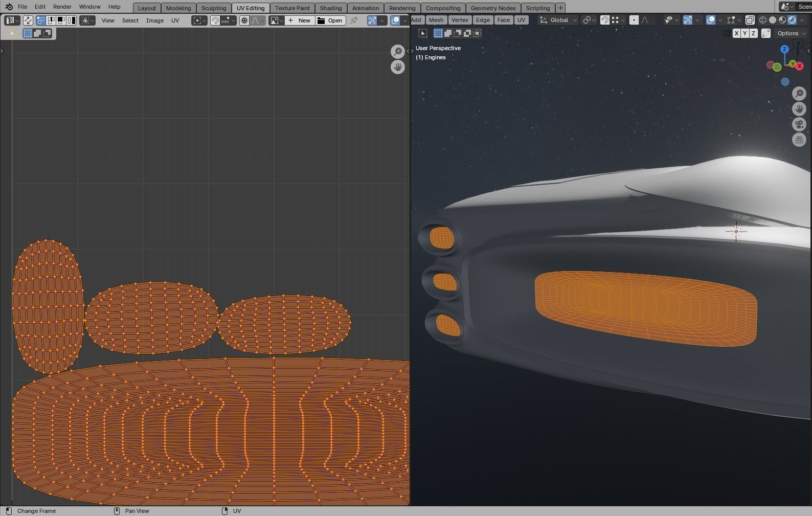Image resolution: width=812 pixels, height=516 pixels.
Task: Select UV face selection mode
Action: pyautogui.click(x=61, y=20)
